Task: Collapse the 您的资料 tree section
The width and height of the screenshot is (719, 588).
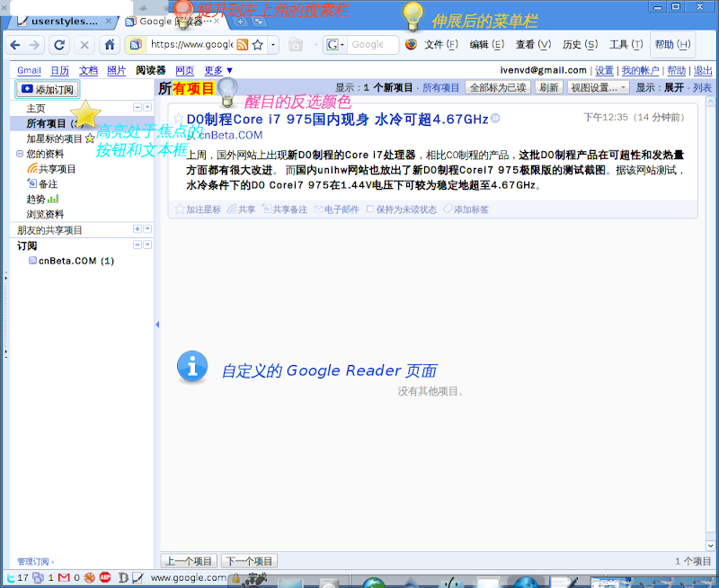Action: pos(20,154)
